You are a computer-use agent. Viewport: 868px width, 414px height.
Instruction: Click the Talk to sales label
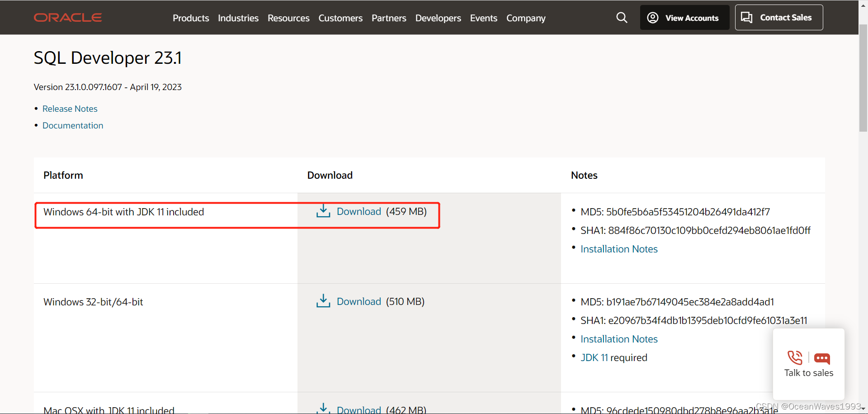click(809, 373)
